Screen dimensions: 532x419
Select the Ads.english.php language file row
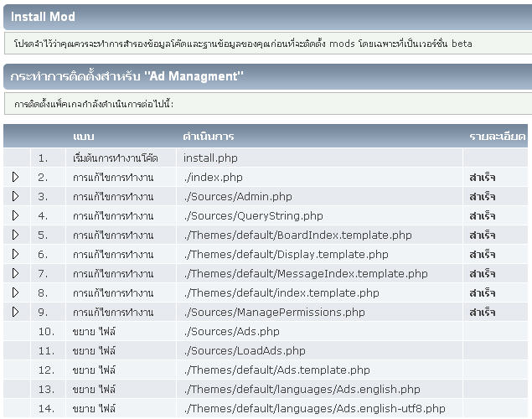pyautogui.click(x=302, y=389)
